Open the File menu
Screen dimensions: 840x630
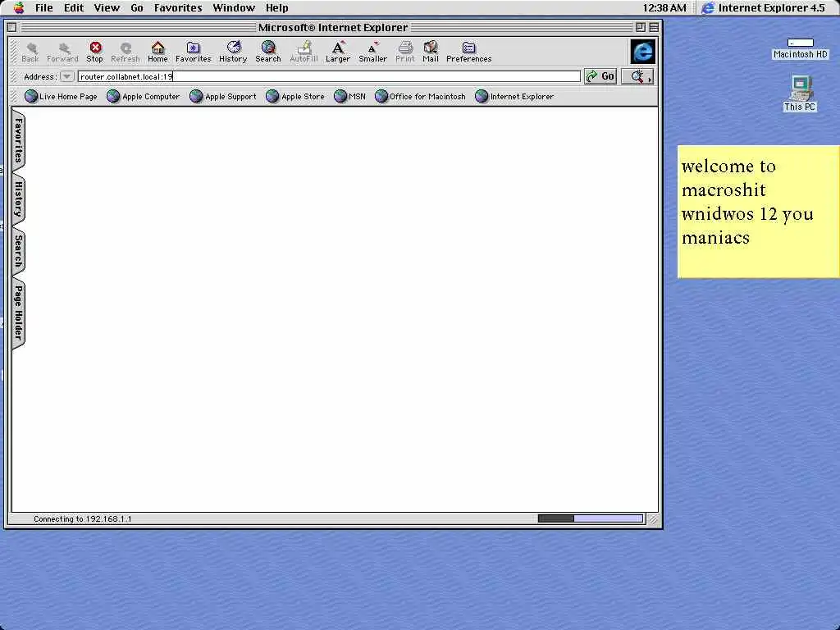click(44, 7)
